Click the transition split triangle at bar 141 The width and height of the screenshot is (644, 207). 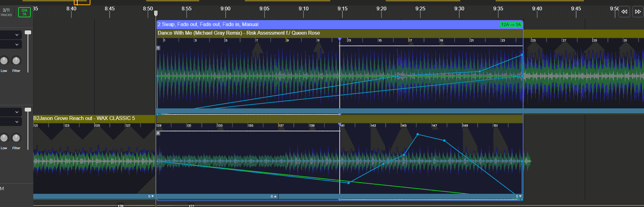click(340, 125)
